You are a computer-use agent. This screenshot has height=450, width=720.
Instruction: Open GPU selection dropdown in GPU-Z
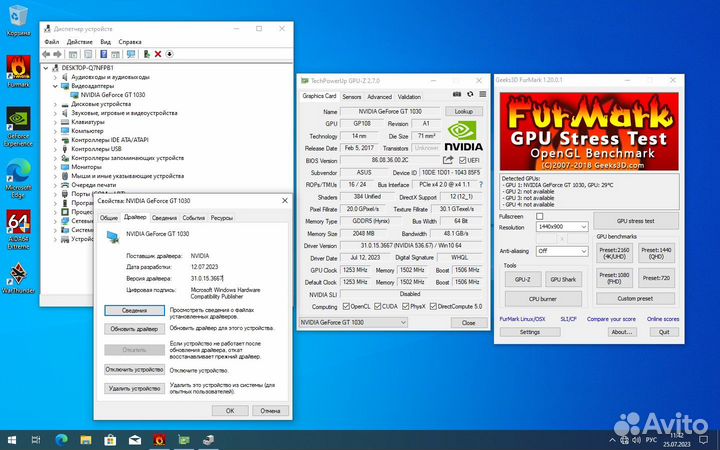[353, 322]
